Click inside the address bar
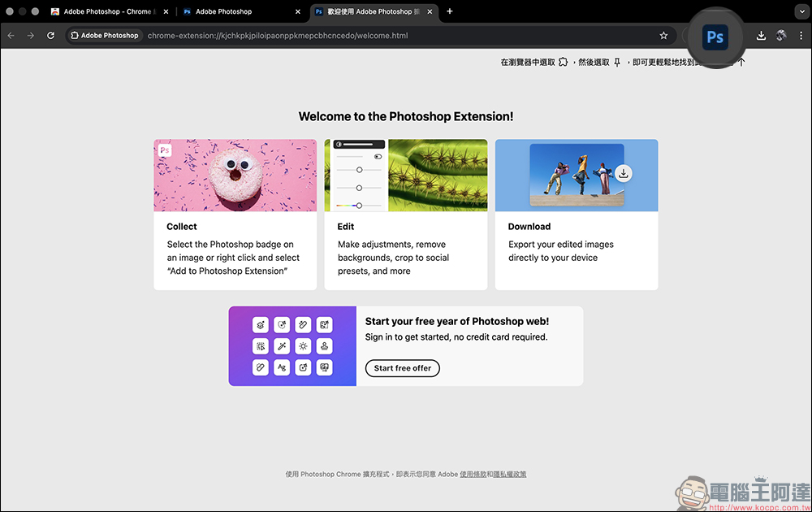 [x=325, y=36]
